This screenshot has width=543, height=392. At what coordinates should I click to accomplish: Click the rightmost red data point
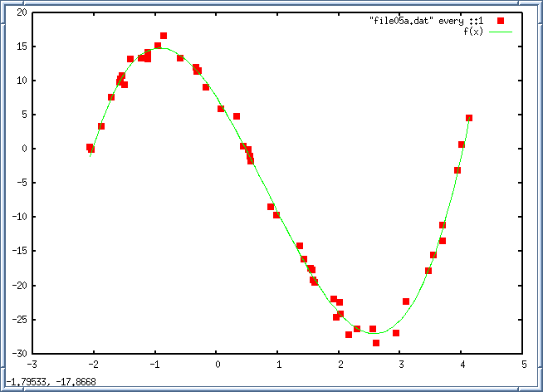pos(469,118)
